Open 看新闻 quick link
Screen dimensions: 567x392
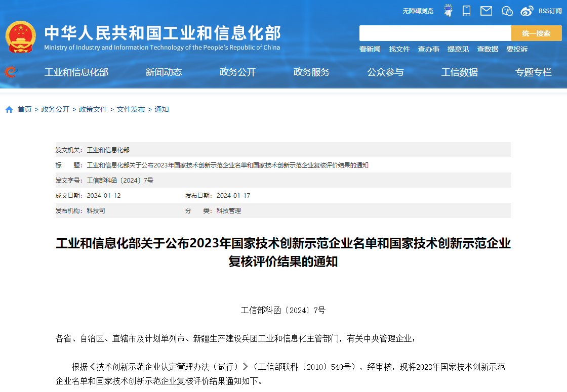pos(370,49)
